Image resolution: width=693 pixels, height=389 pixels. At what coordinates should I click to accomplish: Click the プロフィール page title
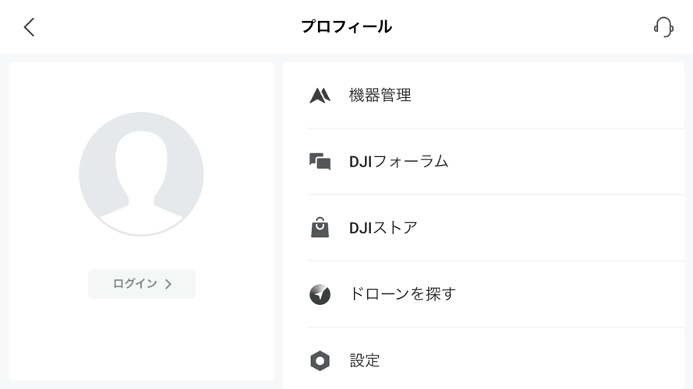click(x=346, y=27)
